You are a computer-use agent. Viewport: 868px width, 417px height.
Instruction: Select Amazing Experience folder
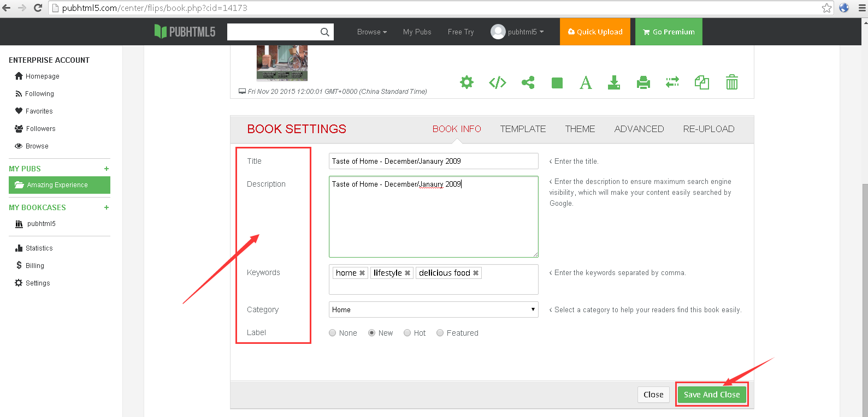[x=60, y=185]
